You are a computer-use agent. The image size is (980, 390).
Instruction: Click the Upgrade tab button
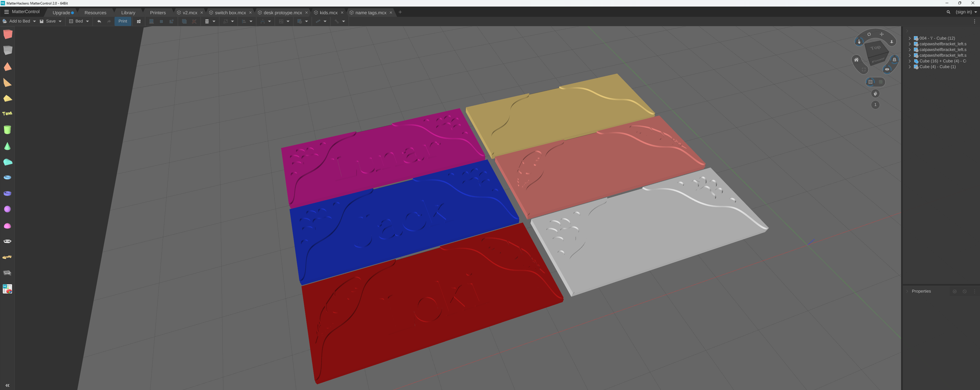(x=63, y=13)
